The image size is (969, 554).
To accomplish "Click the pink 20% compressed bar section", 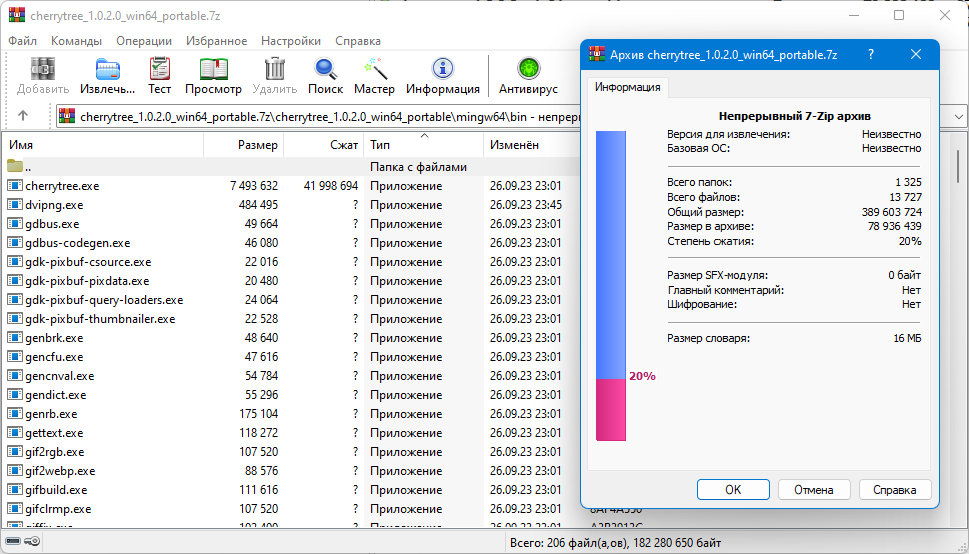I will 611,409.
